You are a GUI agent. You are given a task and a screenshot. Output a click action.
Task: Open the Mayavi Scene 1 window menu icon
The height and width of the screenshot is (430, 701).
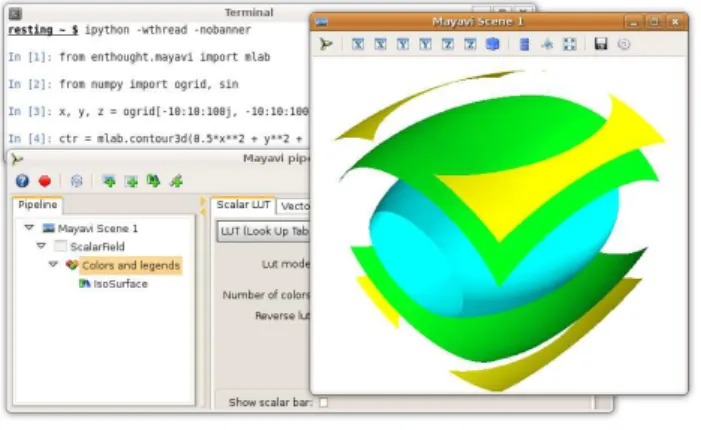321,21
